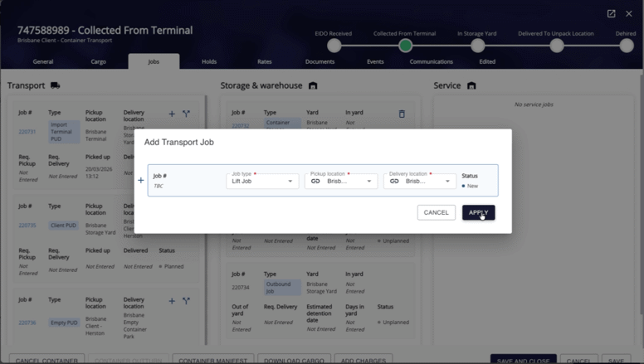644x364 pixels.
Task: Click the Client PUD type badge
Action: pyautogui.click(x=63, y=226)
